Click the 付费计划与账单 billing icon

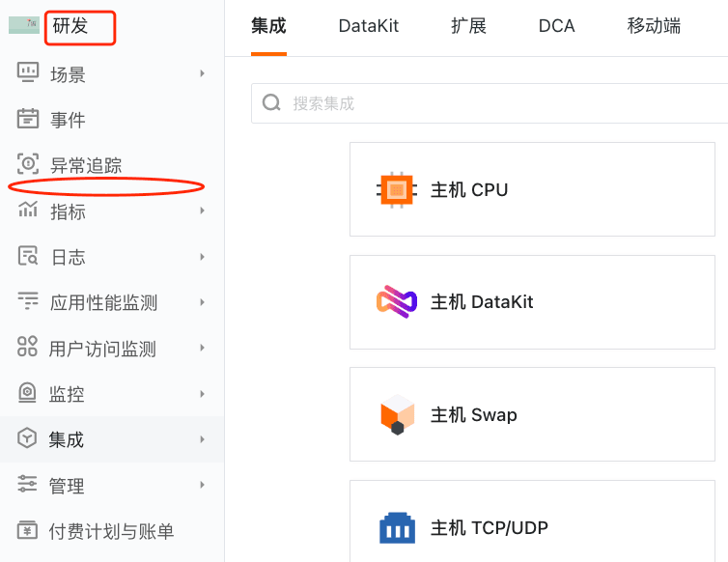(x=27, y=530)
